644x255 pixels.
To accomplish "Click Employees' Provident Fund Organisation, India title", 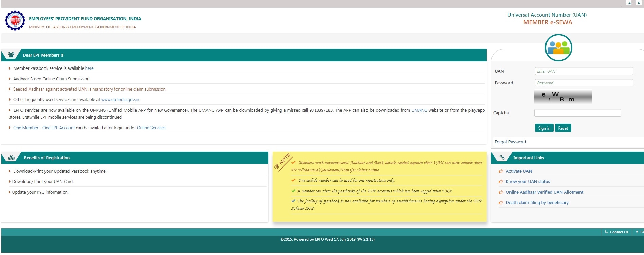I will tap(85, 19).
